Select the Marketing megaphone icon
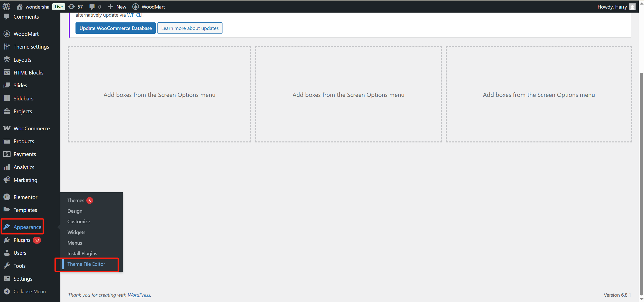 7,180
